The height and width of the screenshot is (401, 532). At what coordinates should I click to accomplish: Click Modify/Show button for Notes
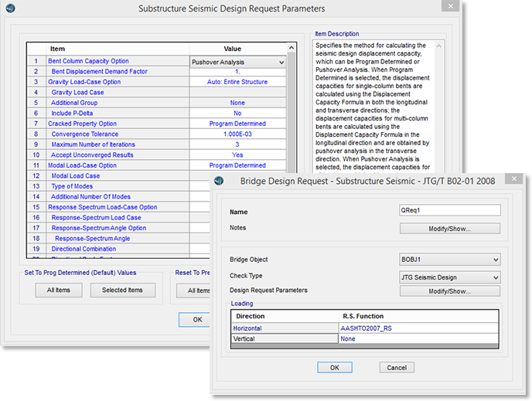449,229
